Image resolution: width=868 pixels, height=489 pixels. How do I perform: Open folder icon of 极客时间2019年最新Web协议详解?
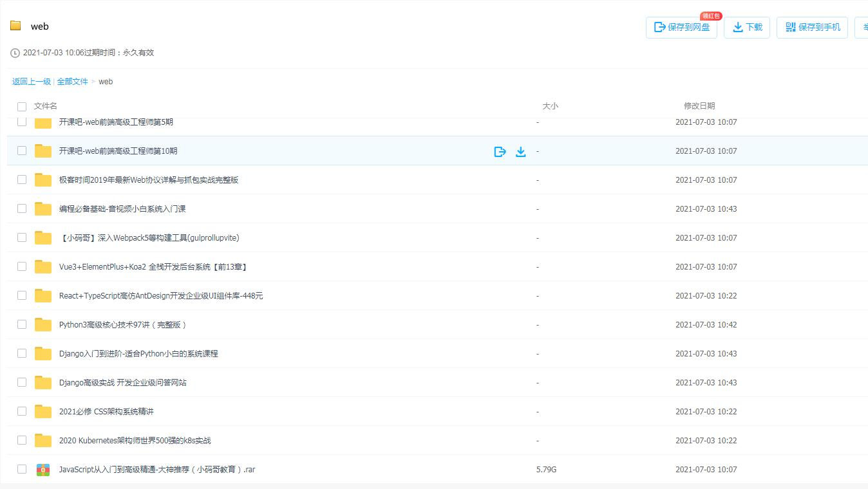tap(43, 180)
